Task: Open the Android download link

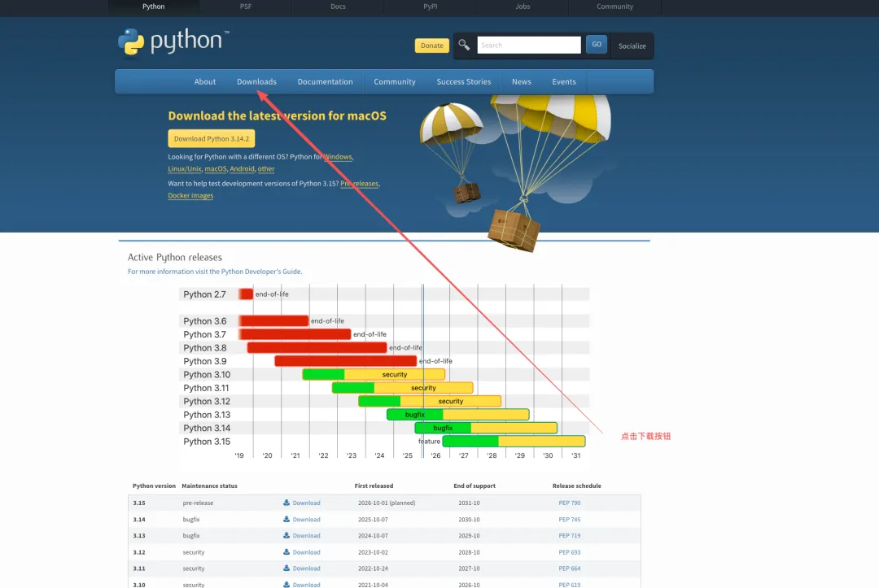Action: 242,168
